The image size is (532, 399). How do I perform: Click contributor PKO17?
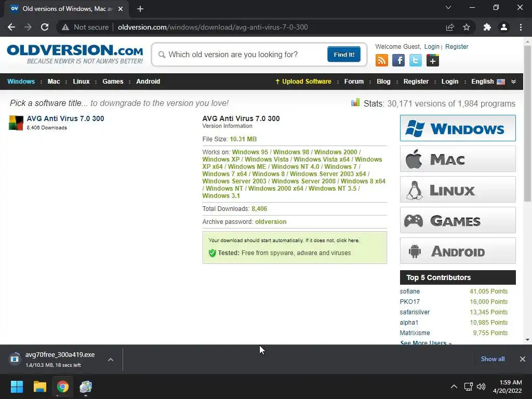point(409,302)
